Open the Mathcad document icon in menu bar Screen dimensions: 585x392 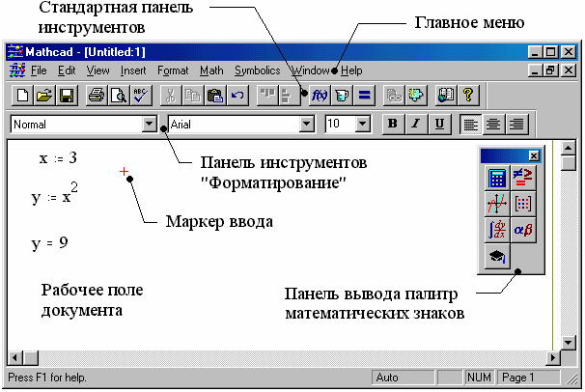pos(17,70)
